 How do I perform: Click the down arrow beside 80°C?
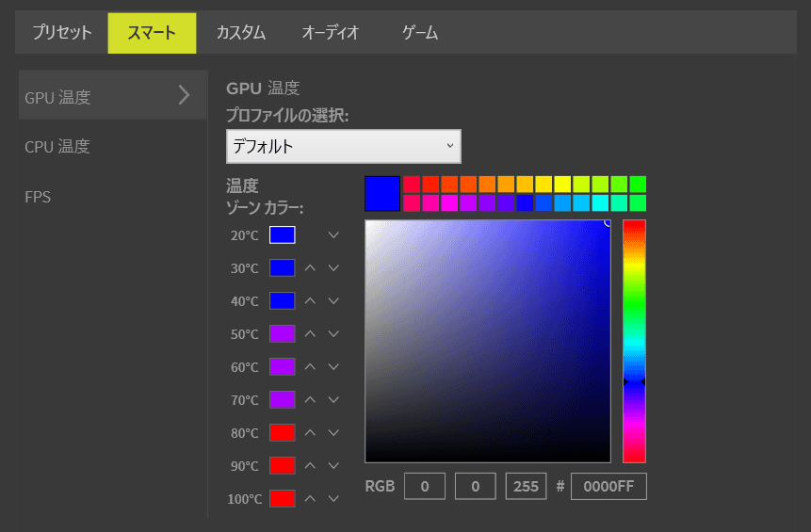point(333,433)
